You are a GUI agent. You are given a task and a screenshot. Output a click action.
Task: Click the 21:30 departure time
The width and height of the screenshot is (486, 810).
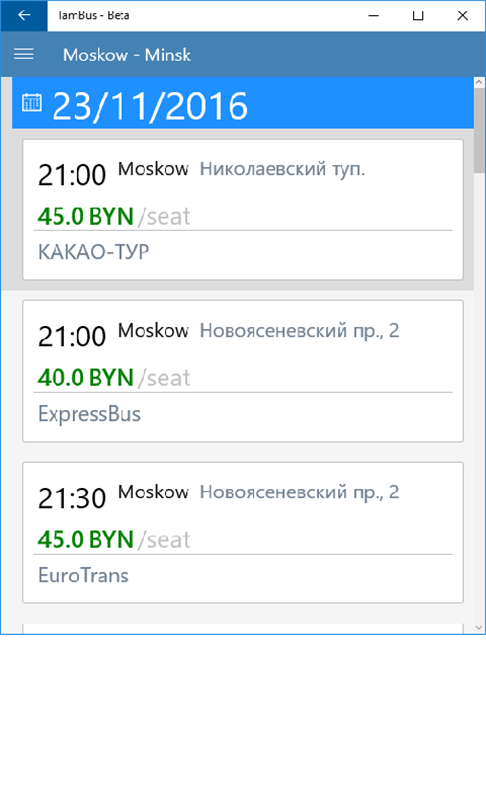pyautogui.click(x=72, y=499)
